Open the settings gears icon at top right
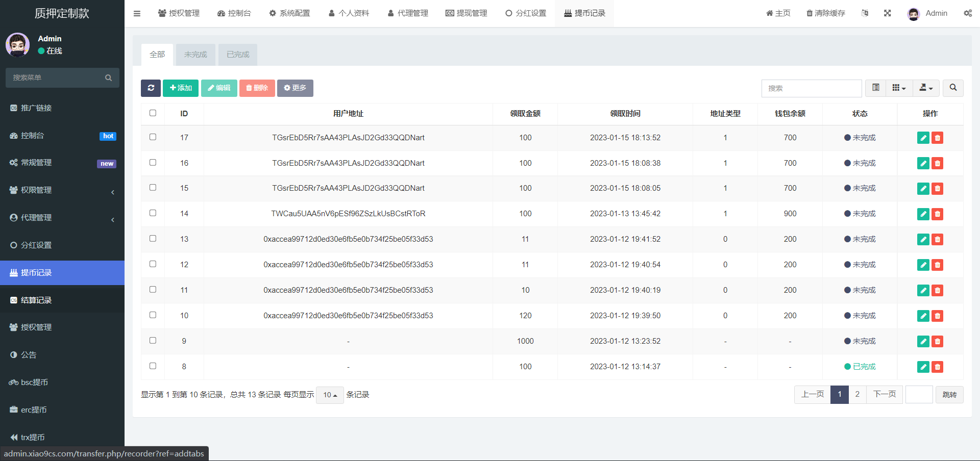980x461 pixels. click(968, 13)
